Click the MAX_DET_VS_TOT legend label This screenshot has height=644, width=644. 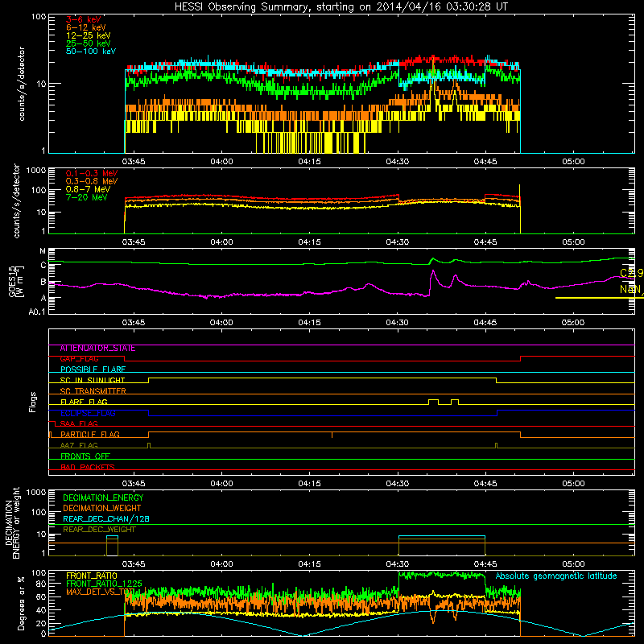tap(100, 592)
